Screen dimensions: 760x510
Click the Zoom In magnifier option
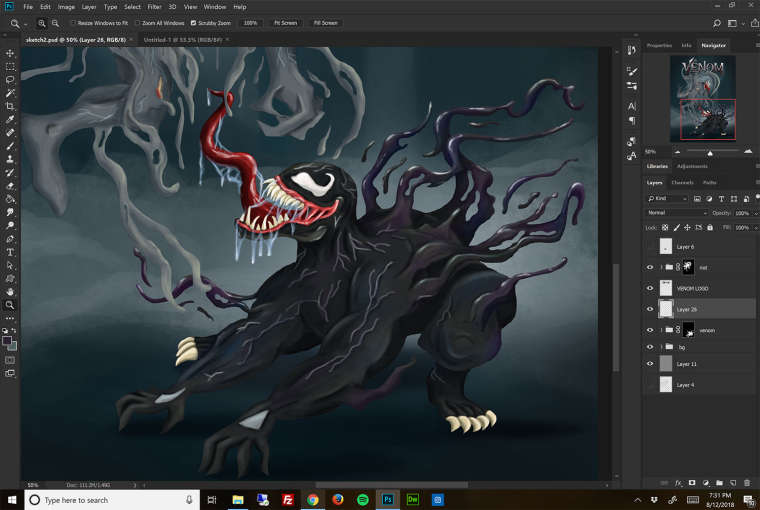coord(42,23)
